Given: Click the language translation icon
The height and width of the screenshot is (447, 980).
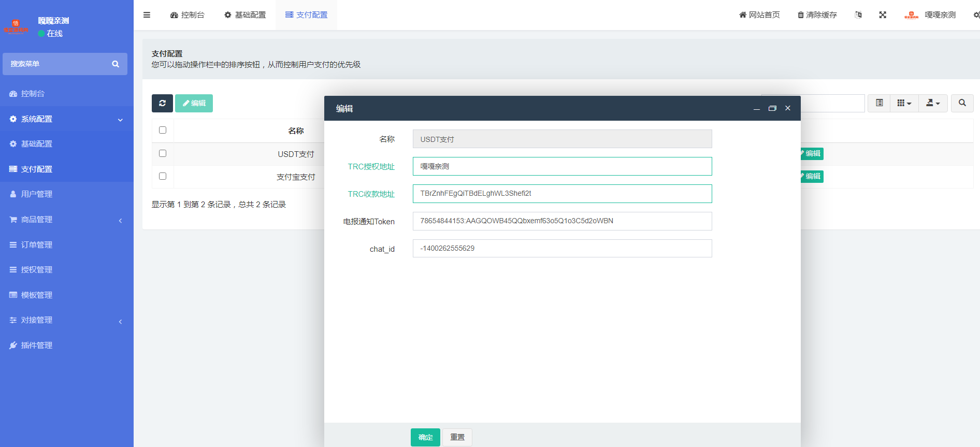Looking at the screenshot, I should click(858, 15).
